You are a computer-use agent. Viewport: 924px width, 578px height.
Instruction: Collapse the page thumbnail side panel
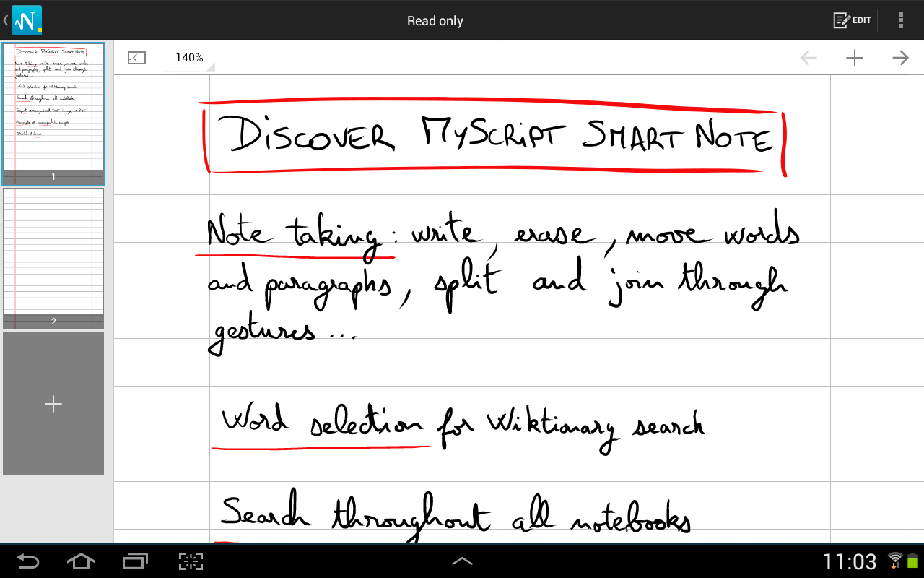[x=136, y=58]
